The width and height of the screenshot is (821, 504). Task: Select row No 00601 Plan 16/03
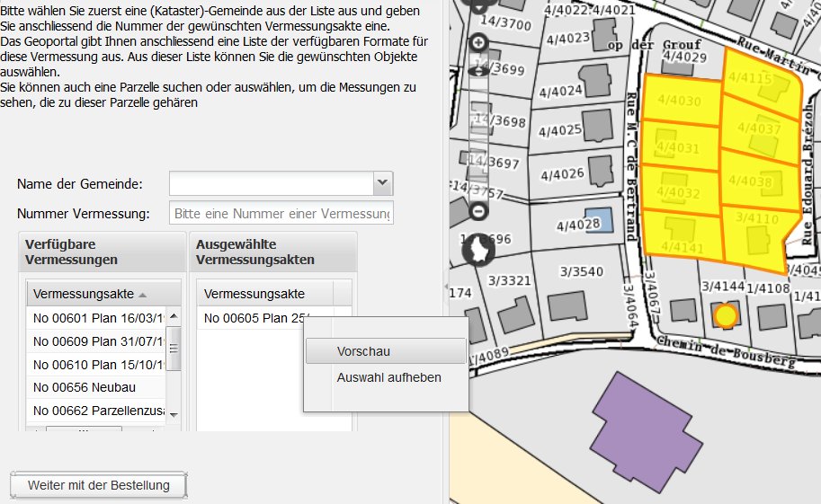point(97,318)
